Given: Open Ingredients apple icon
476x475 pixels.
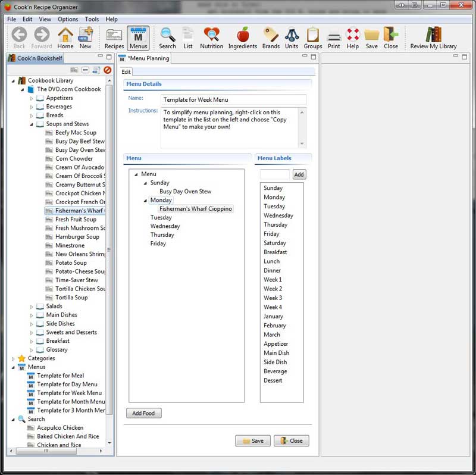Looking at the screenshot, I should (x=243, y=38).
